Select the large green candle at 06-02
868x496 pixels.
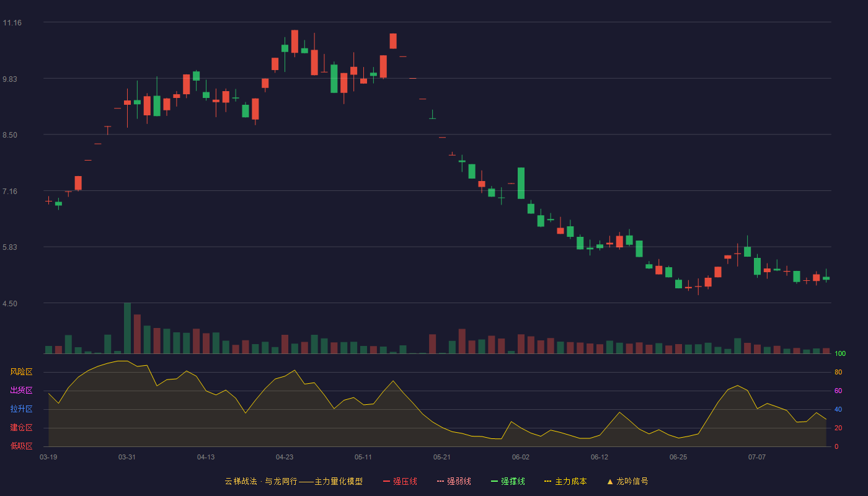[x=521, y=183]
